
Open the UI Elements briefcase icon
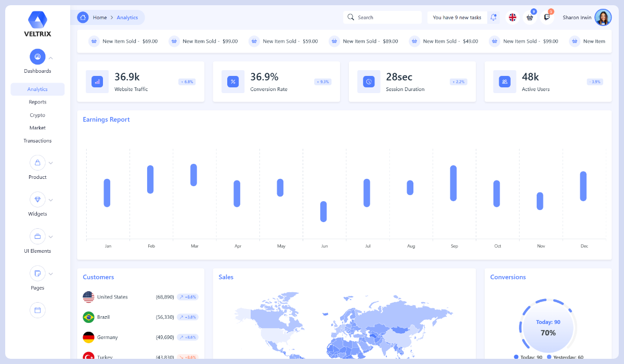point(36,236)
